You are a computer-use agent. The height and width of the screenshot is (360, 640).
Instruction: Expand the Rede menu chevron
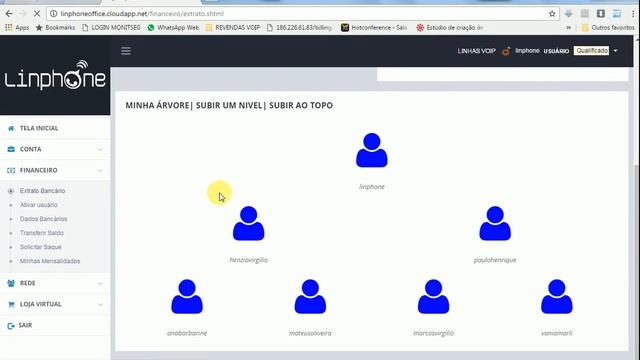100,284
